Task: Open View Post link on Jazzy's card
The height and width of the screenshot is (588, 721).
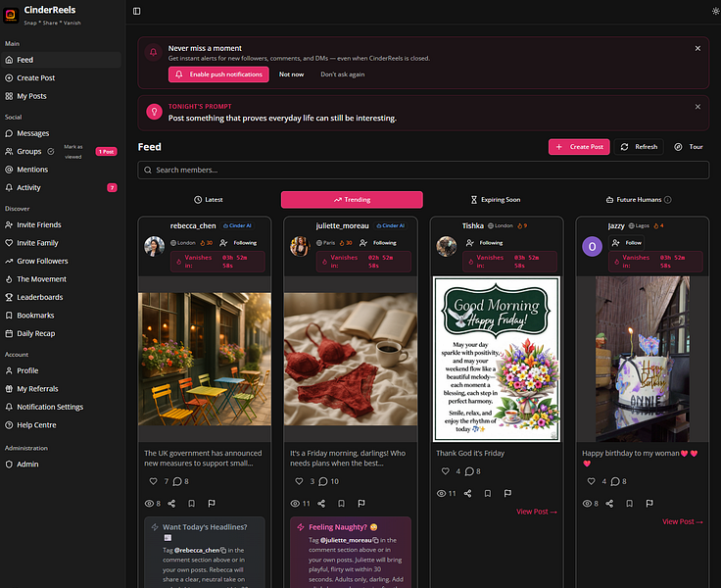Action: click(683, 521)
